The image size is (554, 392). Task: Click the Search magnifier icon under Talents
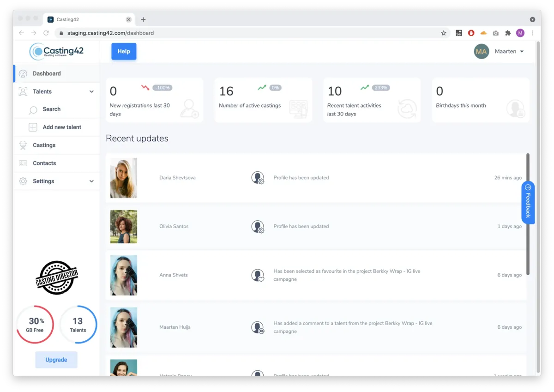point(33,110)
